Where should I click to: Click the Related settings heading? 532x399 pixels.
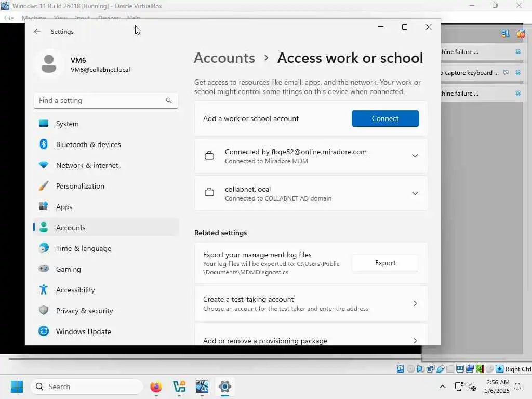(220, 233)
